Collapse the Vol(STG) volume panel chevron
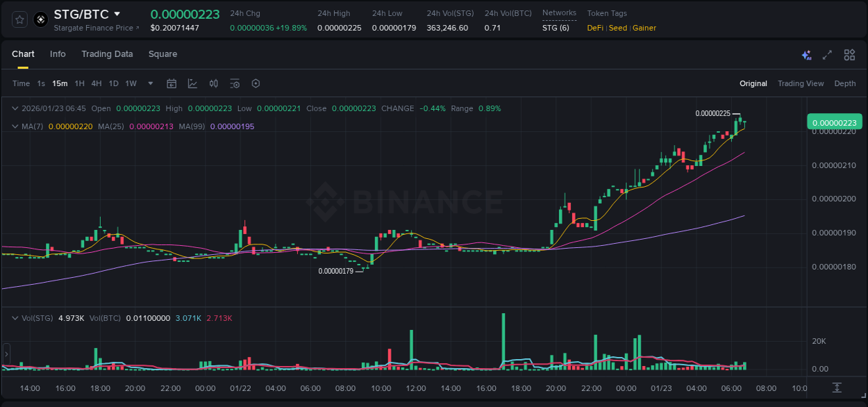The height and width of the screenshot is (407, 868). pyautogui.click(x=15, y=318)
